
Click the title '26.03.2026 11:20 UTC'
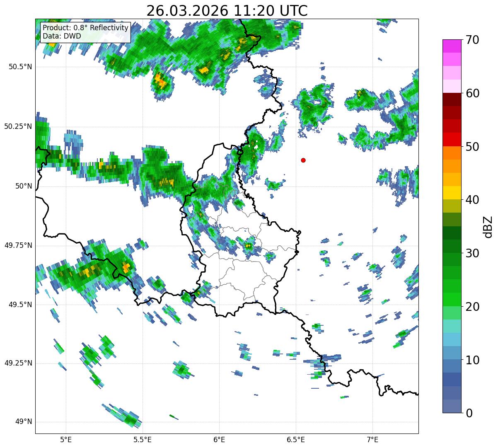point(227,11)
